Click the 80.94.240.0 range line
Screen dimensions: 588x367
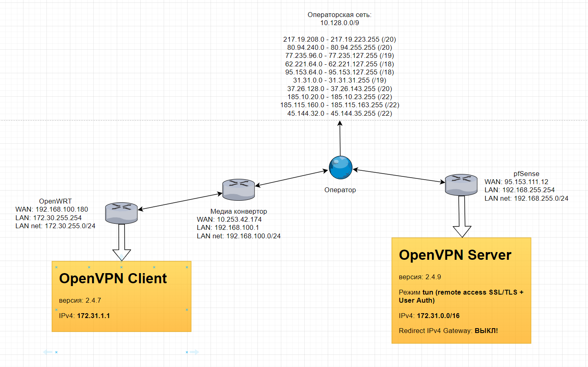pos(339,47)
